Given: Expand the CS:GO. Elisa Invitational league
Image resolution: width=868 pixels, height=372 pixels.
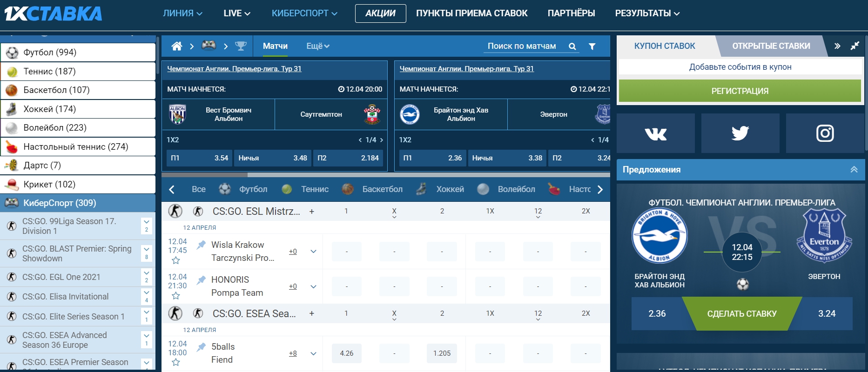Looking at the screenshot, I should click(147, 296).
